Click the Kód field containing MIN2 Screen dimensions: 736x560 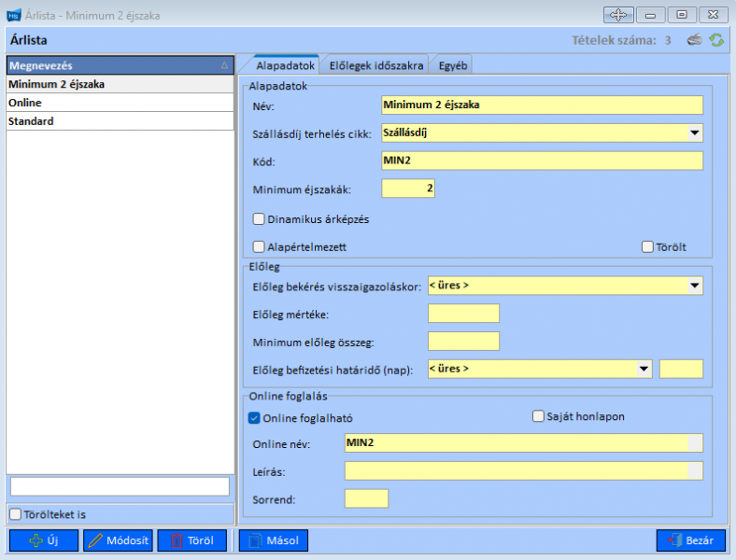[x=542, y=161]
